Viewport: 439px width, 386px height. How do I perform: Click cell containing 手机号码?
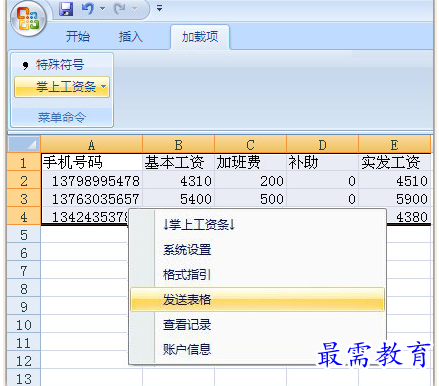click(x=92, y=163)
